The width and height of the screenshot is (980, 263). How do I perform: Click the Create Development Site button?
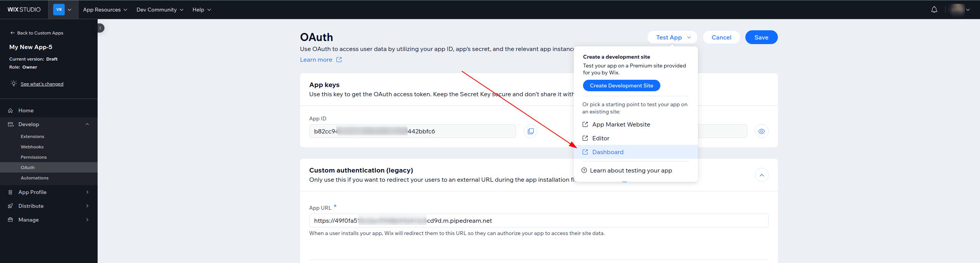pyautogui.click(x=621, y=85)
